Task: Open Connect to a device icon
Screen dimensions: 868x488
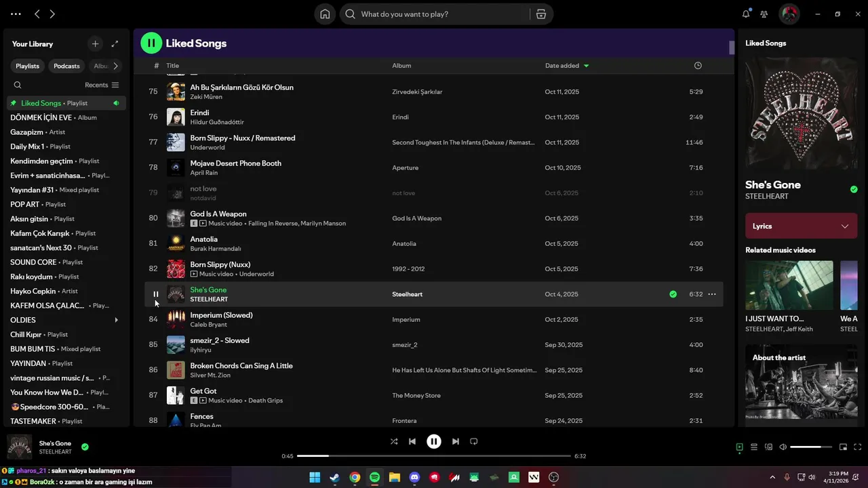Action: click(768, 447)
